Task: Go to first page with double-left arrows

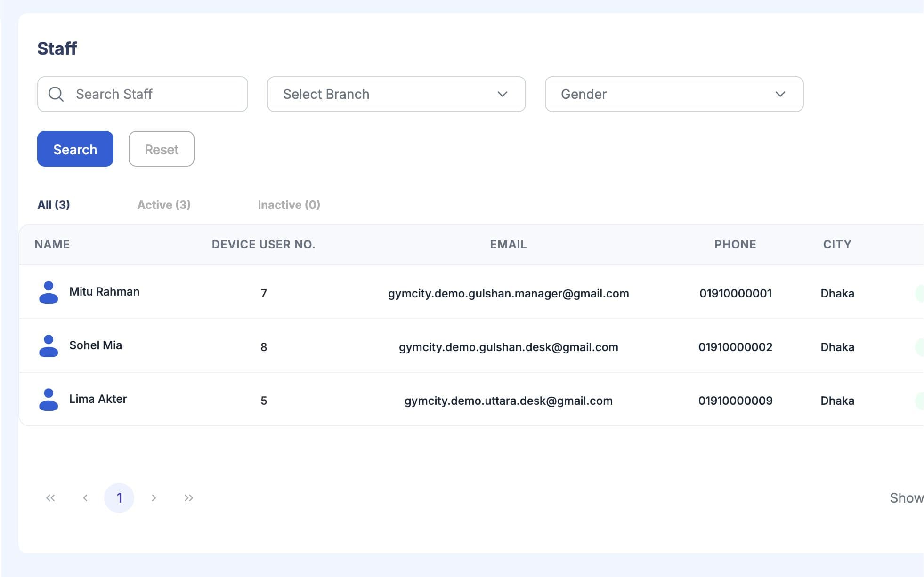Action: point(50,498)
